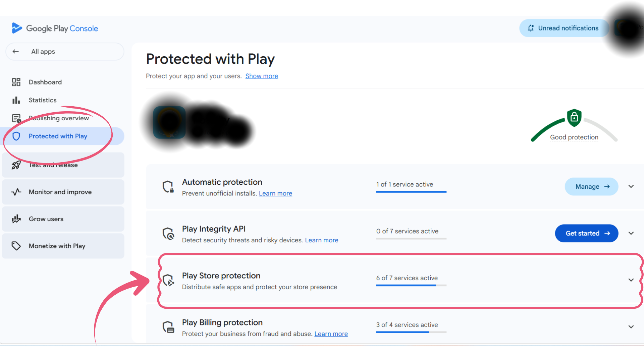Screen dimensions: 644x362
Task: Open the Dashboard icon in sidebar
Action: click(16, 82)
